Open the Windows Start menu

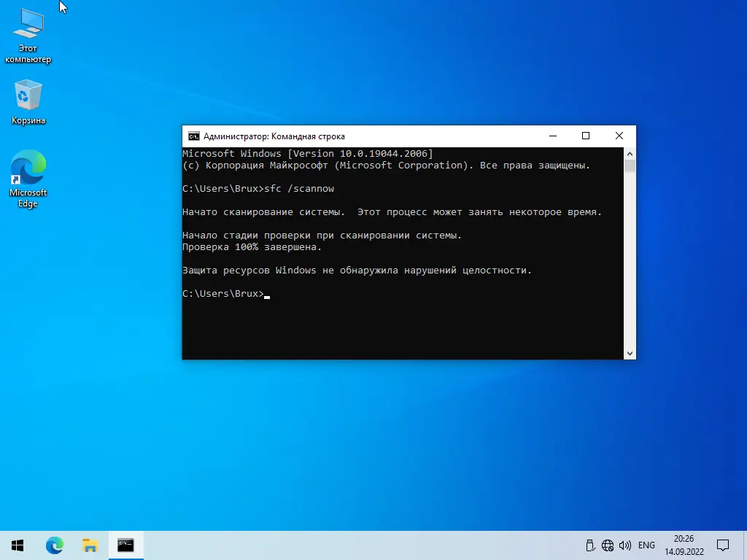click(18, 545)
